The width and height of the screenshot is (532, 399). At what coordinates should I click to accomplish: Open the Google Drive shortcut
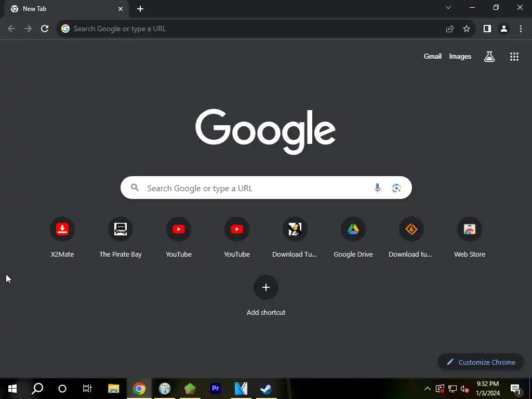[353, 237]
